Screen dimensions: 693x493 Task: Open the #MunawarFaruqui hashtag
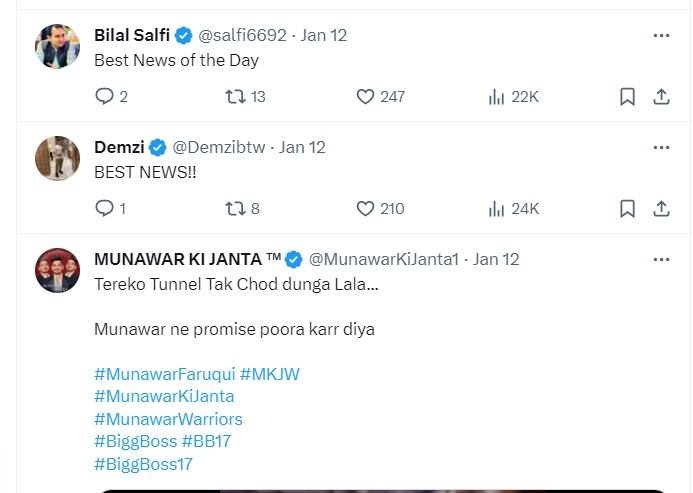[164, 374]
